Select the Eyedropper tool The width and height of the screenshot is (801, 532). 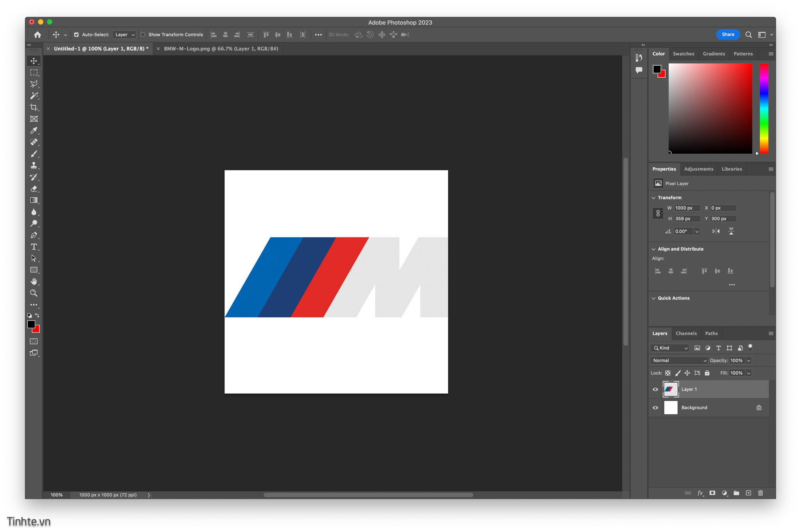pos(34,131)
